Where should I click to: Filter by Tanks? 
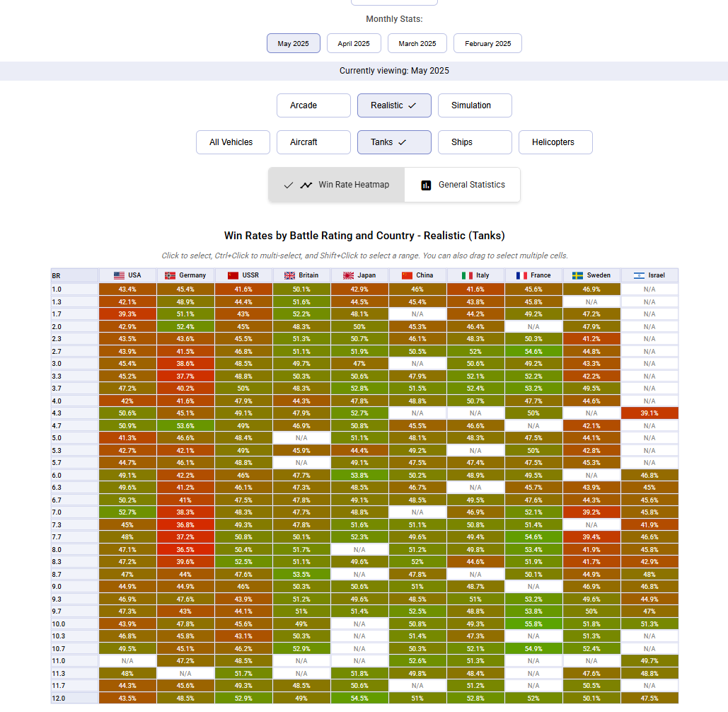[x=394, y=142]
